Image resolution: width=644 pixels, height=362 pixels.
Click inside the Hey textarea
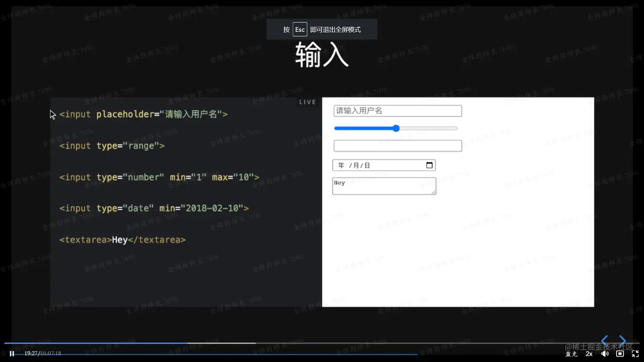click(x=384, y=186)
